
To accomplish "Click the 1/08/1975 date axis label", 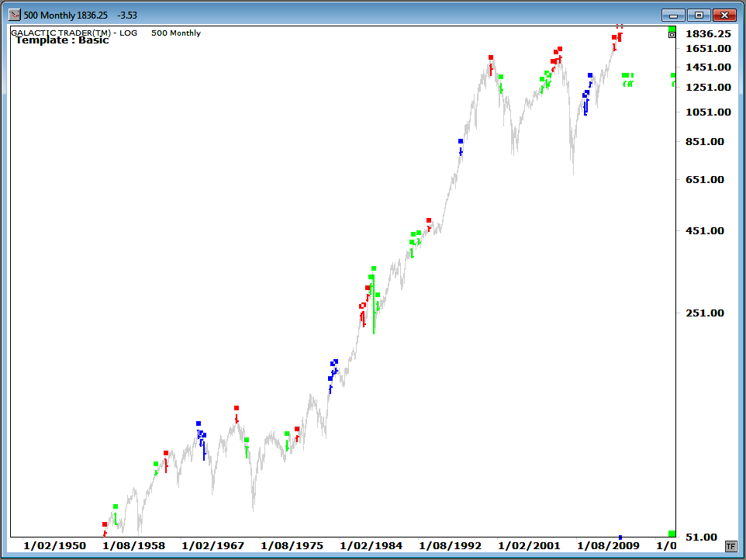I will [x=292, y=546].
